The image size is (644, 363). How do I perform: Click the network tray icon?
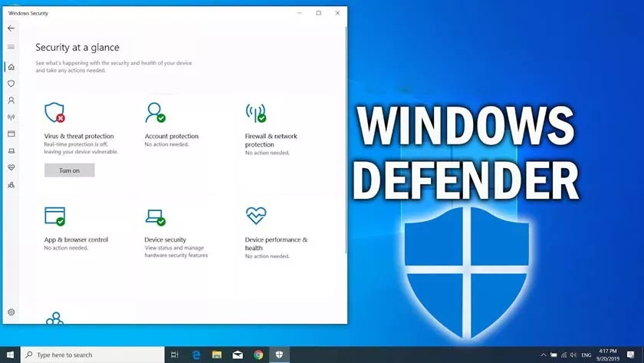click(564, 355)
